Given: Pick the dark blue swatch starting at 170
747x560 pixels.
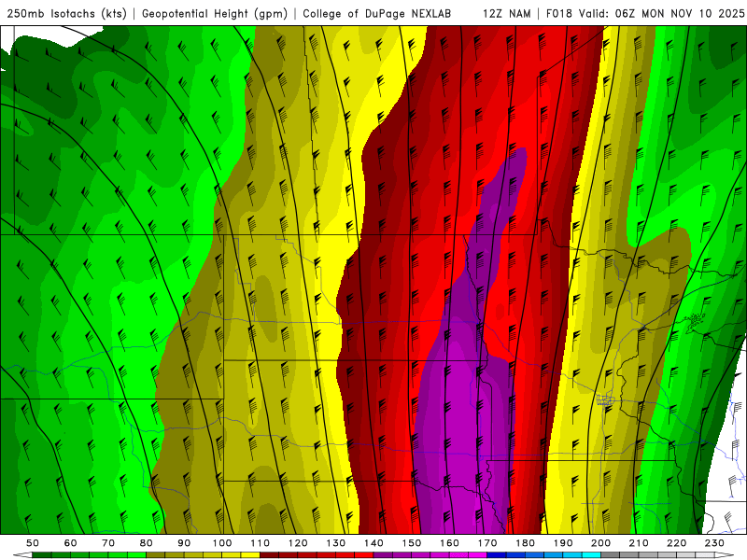Looking at the screenshot, I should (x=497, y=554).
